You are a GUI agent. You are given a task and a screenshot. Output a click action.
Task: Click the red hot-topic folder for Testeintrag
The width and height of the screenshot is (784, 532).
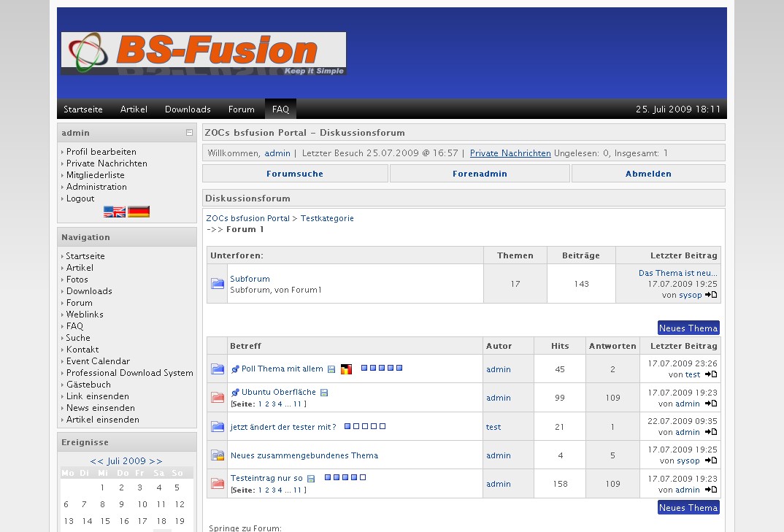click(x=218, y=484)
